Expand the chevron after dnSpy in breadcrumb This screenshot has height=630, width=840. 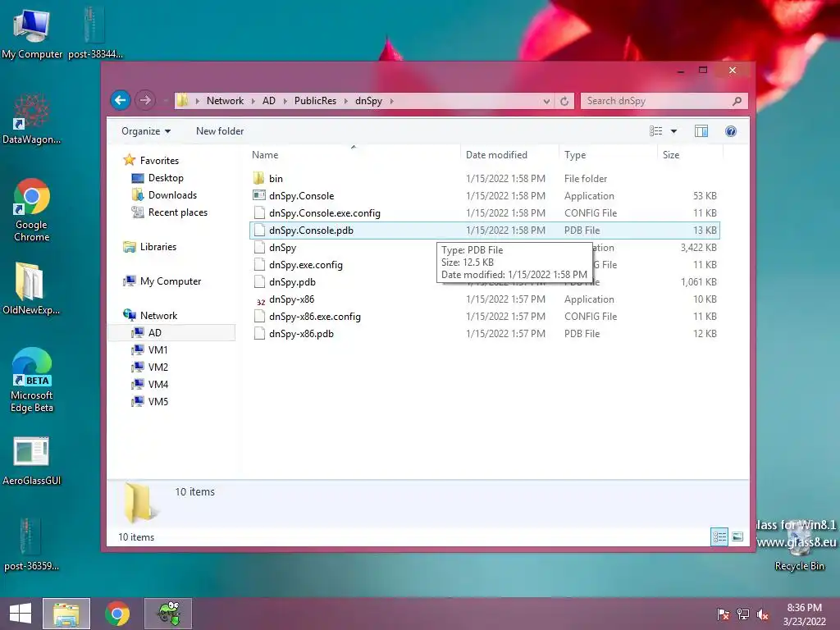click(391, 101)
